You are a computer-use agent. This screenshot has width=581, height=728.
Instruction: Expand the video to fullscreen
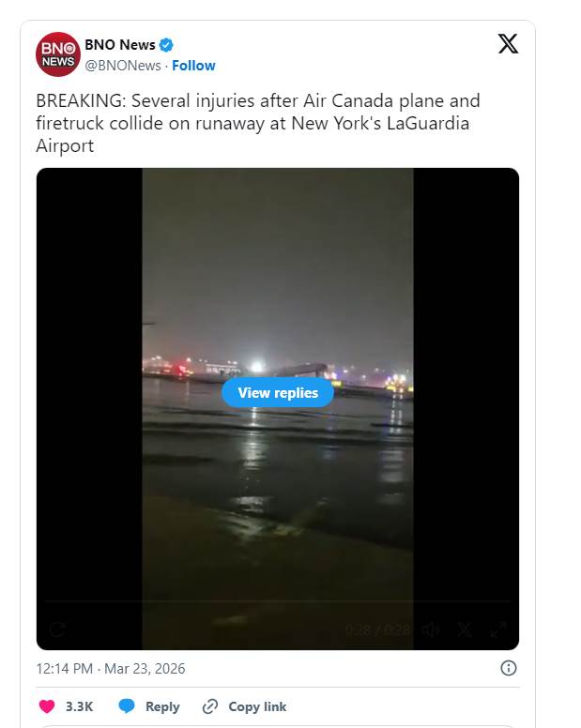point(498,629)
